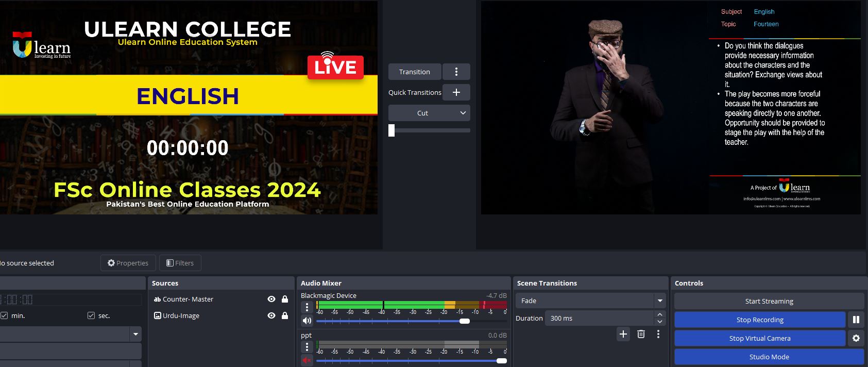Click the ppt volume slider handle
Image resolution: width=868 pixels, height=367 pixels.
click(502, 361)
